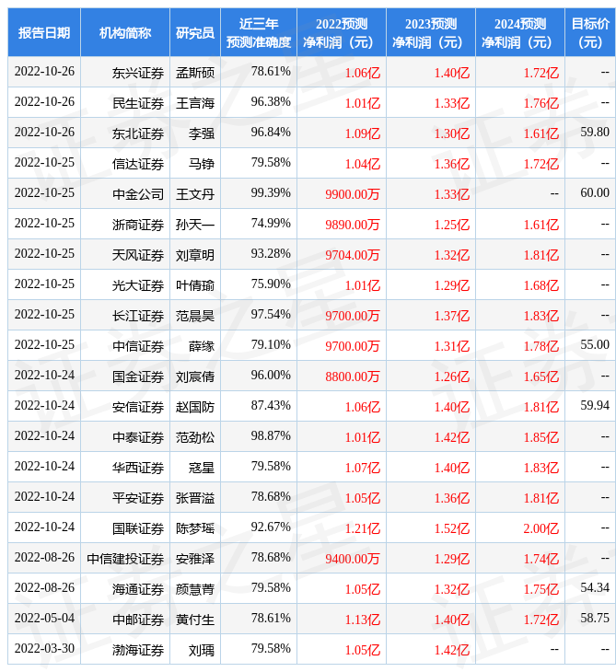Click researcher name 范劲松
The height and width of the screenshot is (672, 616).
pos(195,437)
